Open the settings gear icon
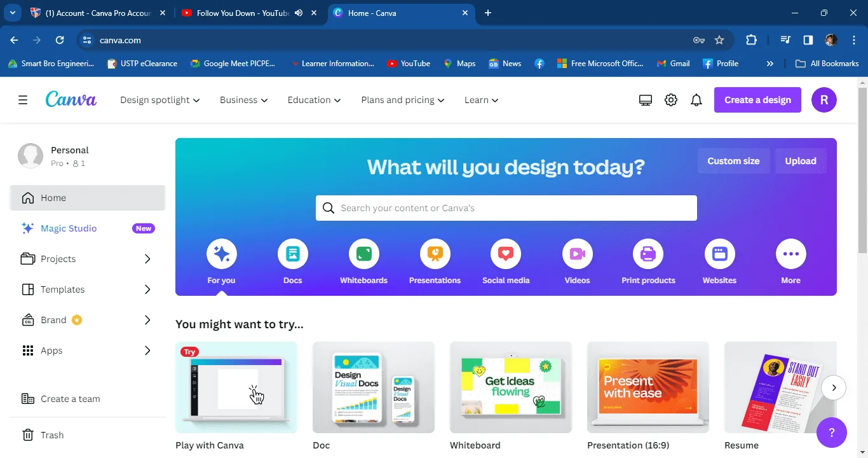 tap(671, 100)
